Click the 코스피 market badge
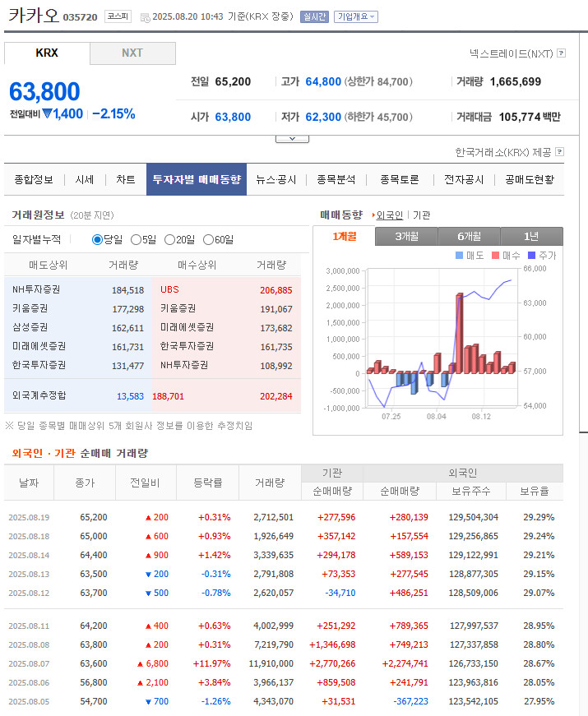The height and width of the screenshot is (716, 588). coord(118,16)
